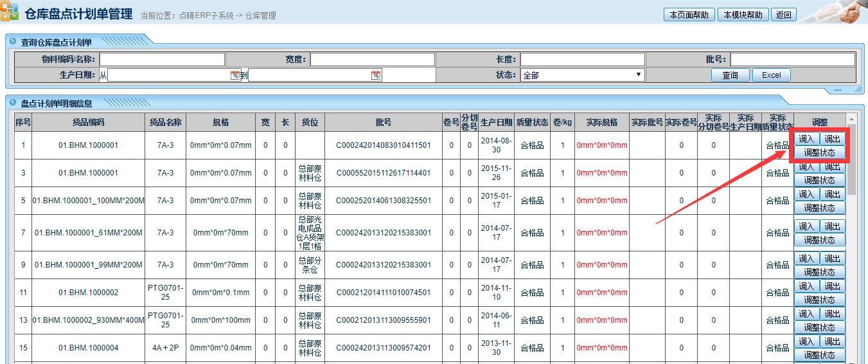This screenshot has width=868, height=364.
Task: Expand the 状态 dropdown showing 全部
Action: (582, 75)
